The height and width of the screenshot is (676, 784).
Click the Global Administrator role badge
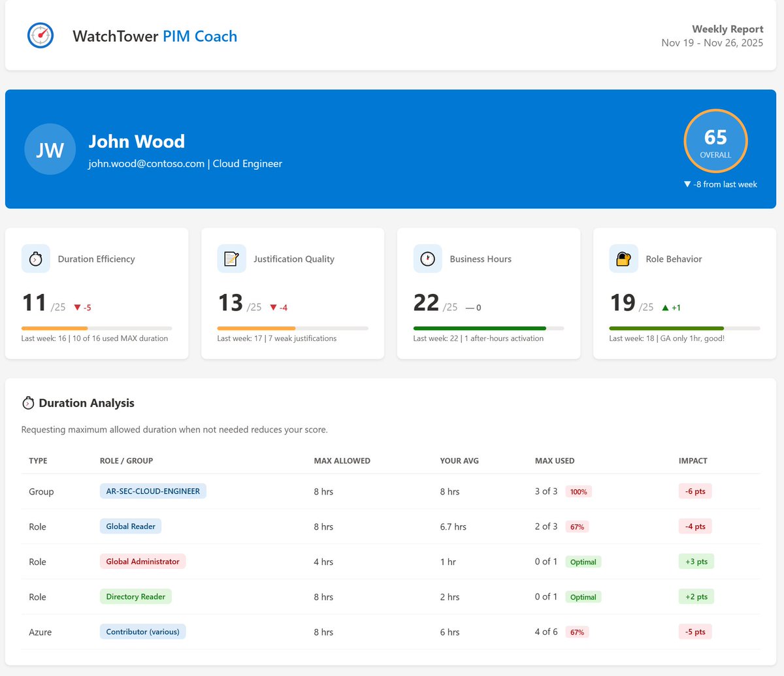click(x=142, y=561)
